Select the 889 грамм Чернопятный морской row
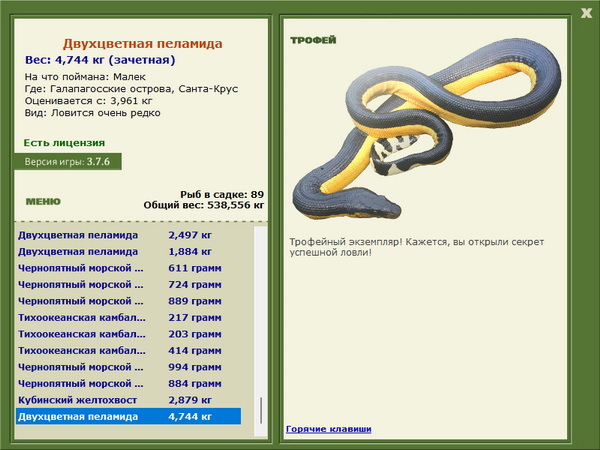This screenshot has width=600, height=450. (129, 301)
